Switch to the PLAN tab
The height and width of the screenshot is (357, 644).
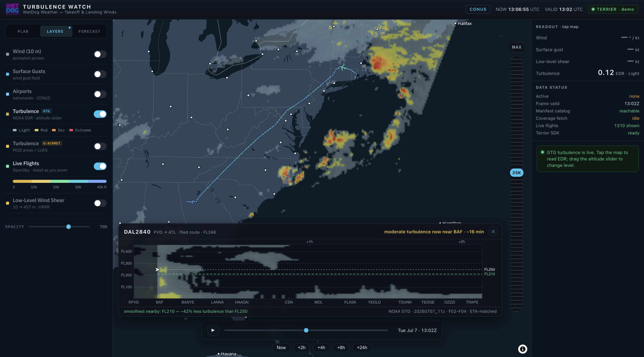click(23, 31)
